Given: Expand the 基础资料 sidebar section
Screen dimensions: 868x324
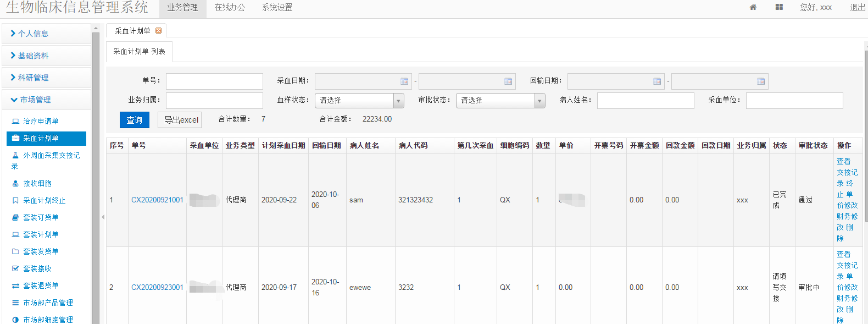Looking at the screenshot, I should point(33,56).
